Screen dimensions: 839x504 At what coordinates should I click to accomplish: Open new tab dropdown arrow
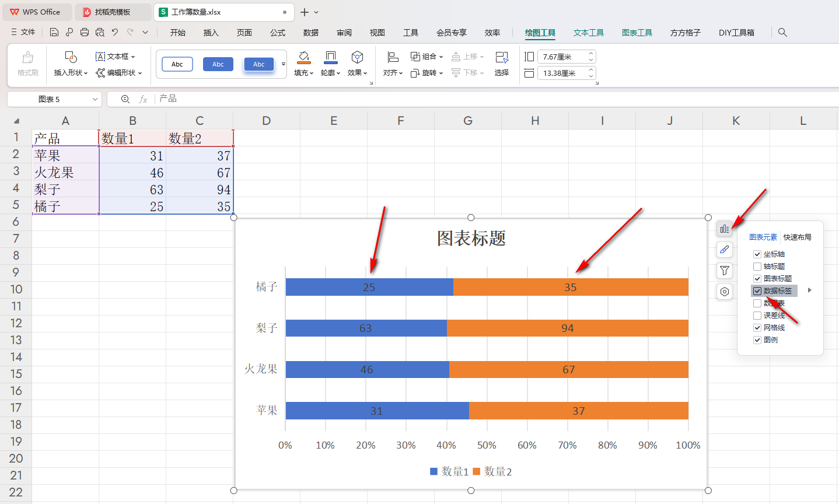[x=316, y=12]
